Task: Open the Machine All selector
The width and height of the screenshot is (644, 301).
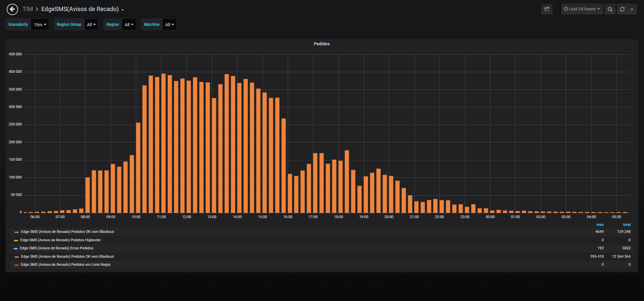Action: [169, 24]
